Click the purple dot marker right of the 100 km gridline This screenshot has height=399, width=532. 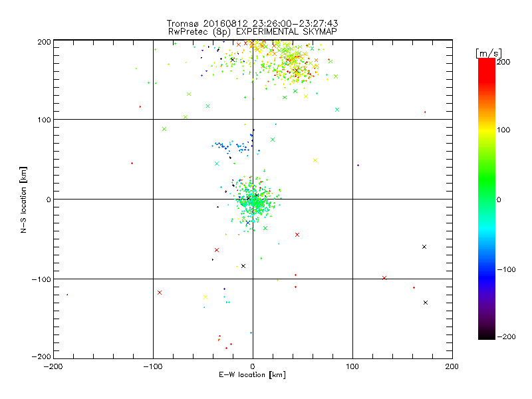(x=358, y=165)
